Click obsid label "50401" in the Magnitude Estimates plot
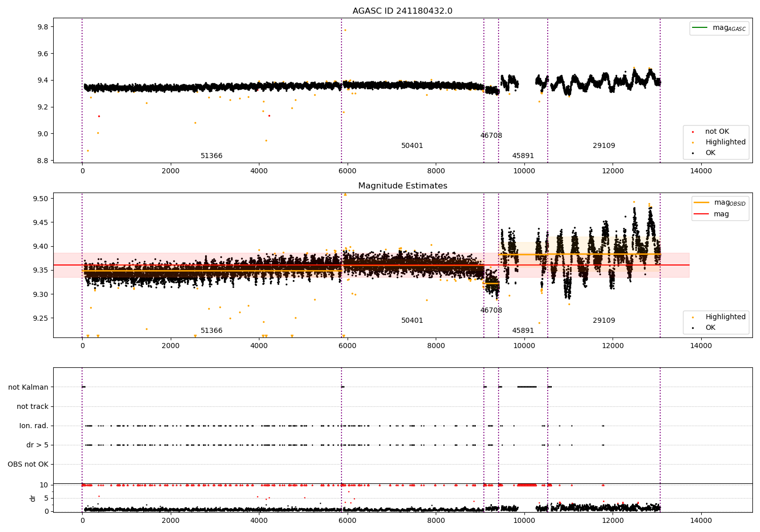The width and height of the screenshot is (760, 532). [x=412, y=321]
